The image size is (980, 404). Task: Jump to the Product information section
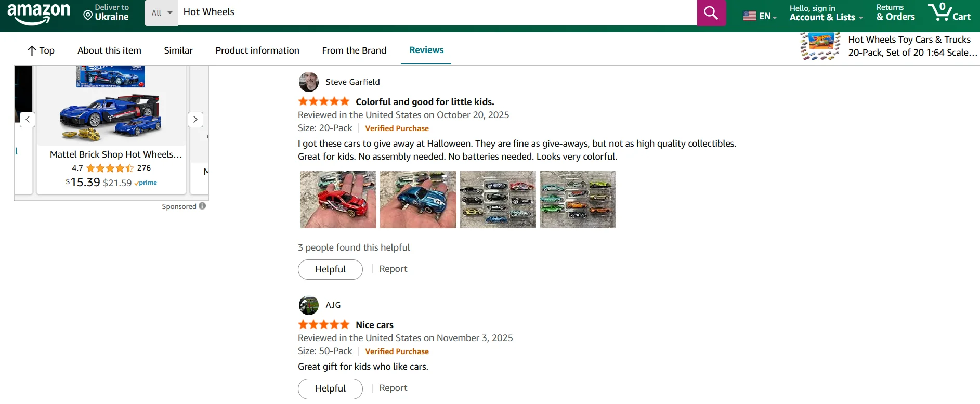(x=257, y=50)
